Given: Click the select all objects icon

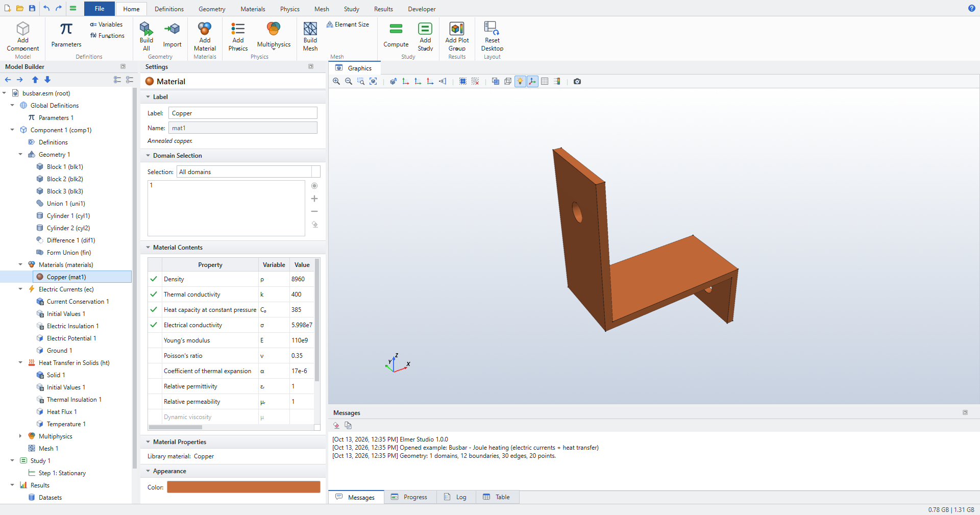Looking at the screenshot, I should (463, 81).
